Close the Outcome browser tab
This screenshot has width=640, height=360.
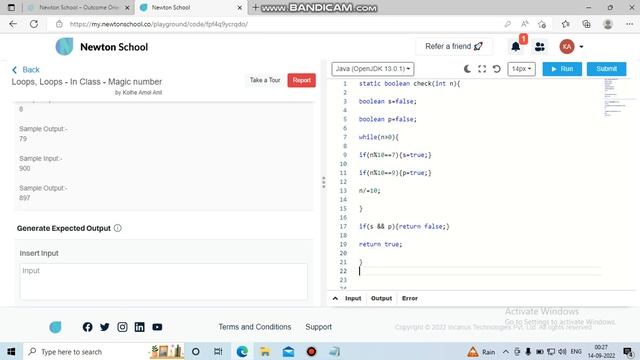[x=127, y=8]
